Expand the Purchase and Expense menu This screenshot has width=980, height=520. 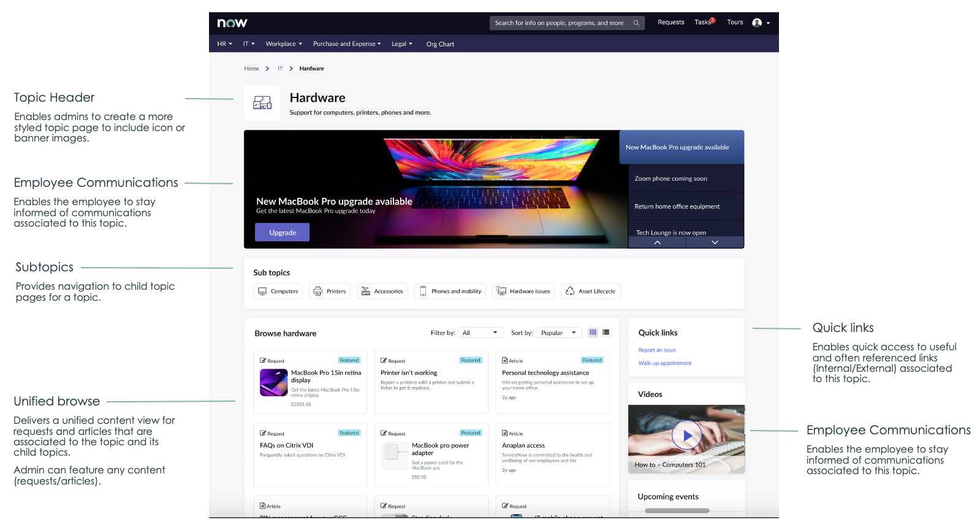(347, 44)
